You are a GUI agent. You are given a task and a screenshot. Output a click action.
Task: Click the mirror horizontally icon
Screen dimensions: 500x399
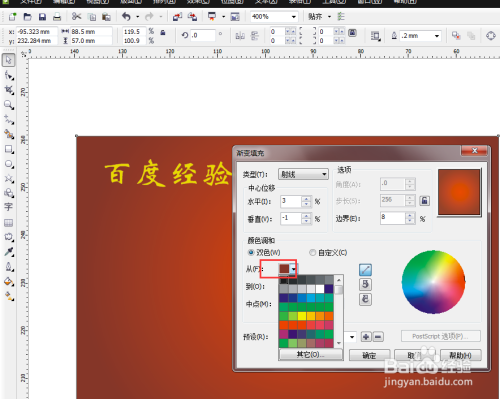[240, 36]
